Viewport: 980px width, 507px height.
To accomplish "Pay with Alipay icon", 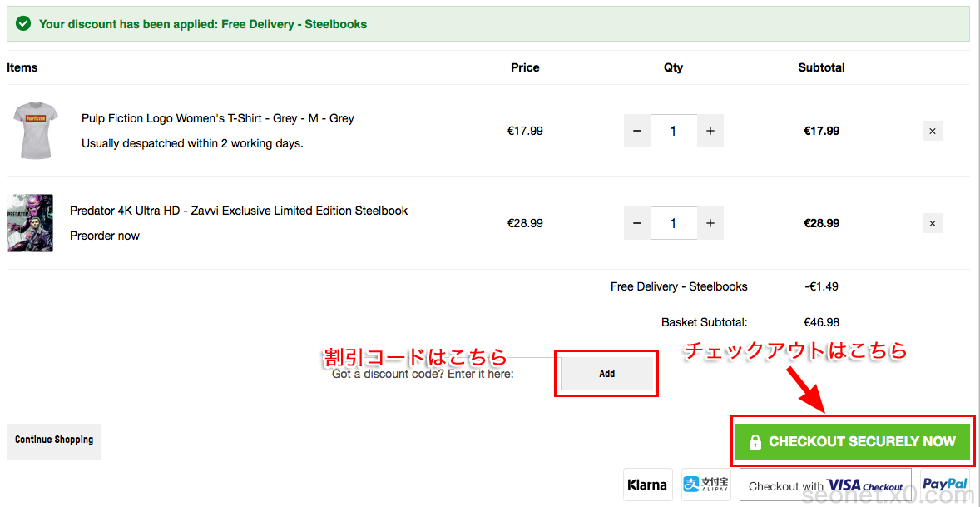I will 705,485.
